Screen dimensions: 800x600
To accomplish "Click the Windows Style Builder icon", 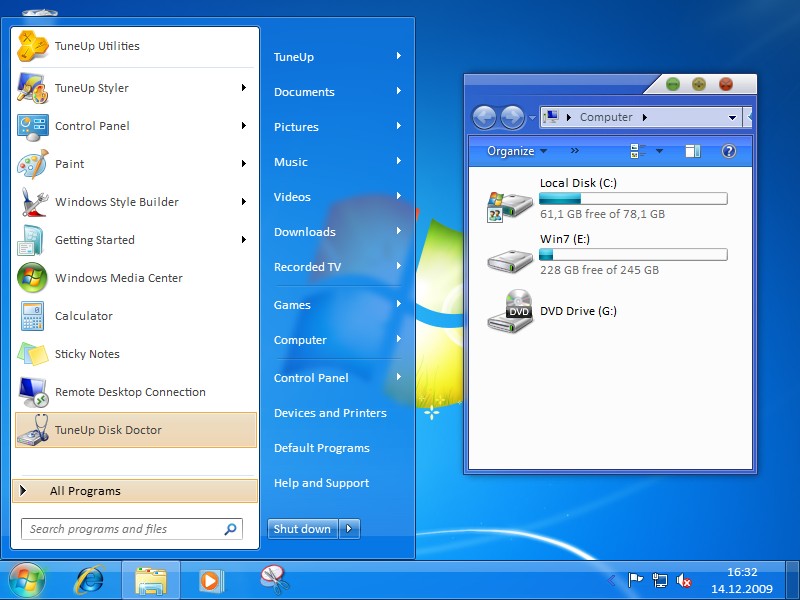I will (33, 202).
